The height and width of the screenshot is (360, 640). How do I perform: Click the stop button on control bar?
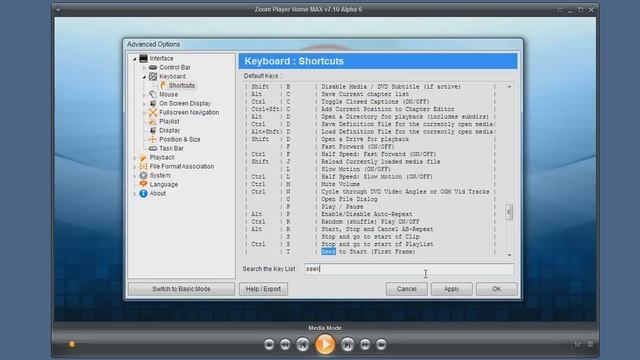point(269,344)
